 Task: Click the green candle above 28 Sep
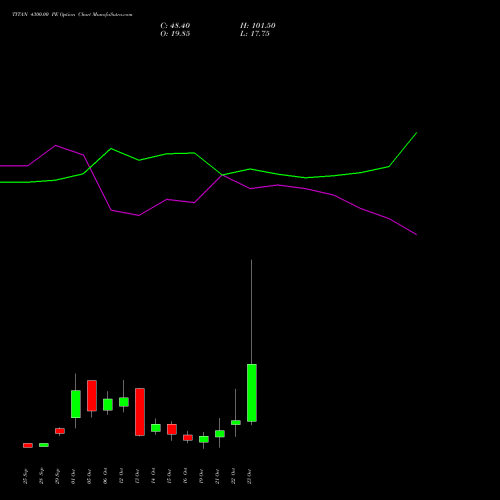tap(44, 445)
